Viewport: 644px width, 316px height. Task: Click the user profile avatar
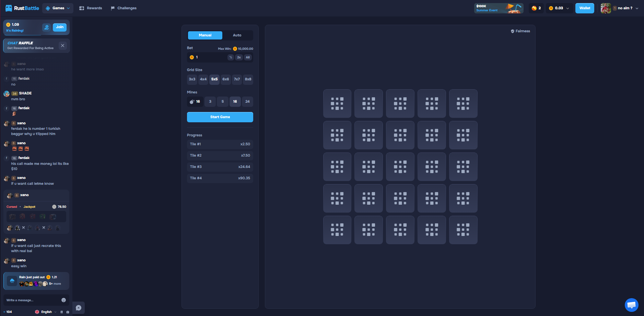point(606,8)
